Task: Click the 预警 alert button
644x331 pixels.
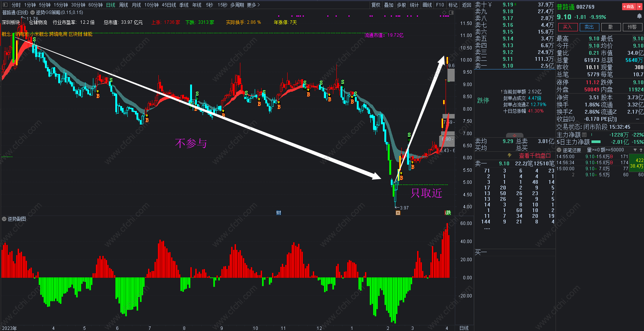Action: pos(632,27)
